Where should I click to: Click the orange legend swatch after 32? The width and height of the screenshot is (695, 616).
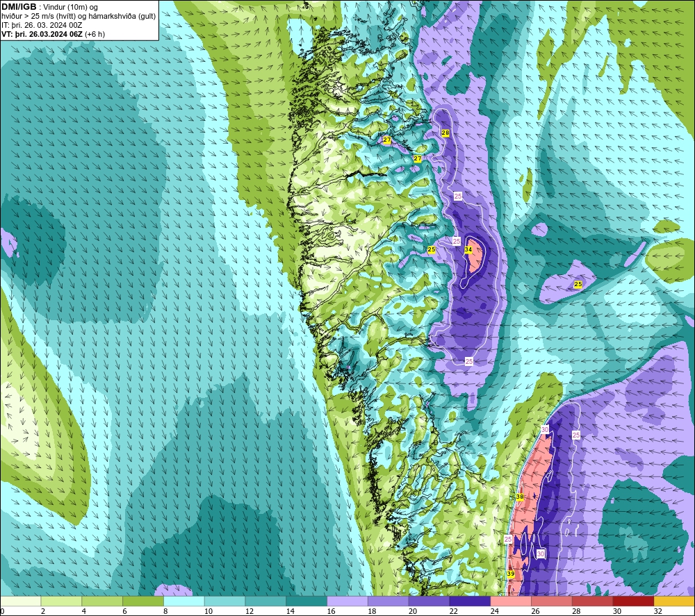(x=675, y=601)
